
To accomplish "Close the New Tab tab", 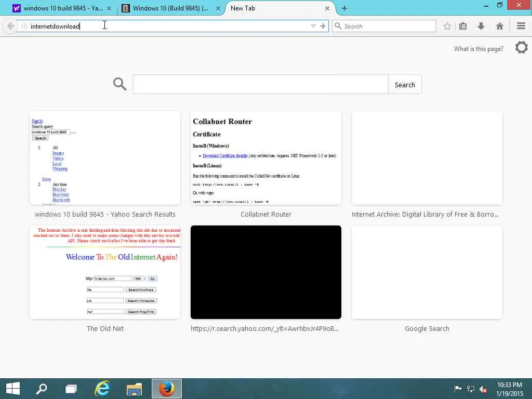I will pos(327,8).
